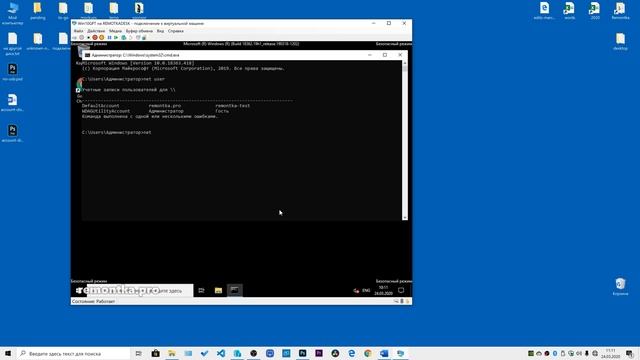Image resolution: width=640 pixels, height=360 pixels.
Task: Click the Turn Off (black dot) toolbar icon
Action: click(88, 38)
